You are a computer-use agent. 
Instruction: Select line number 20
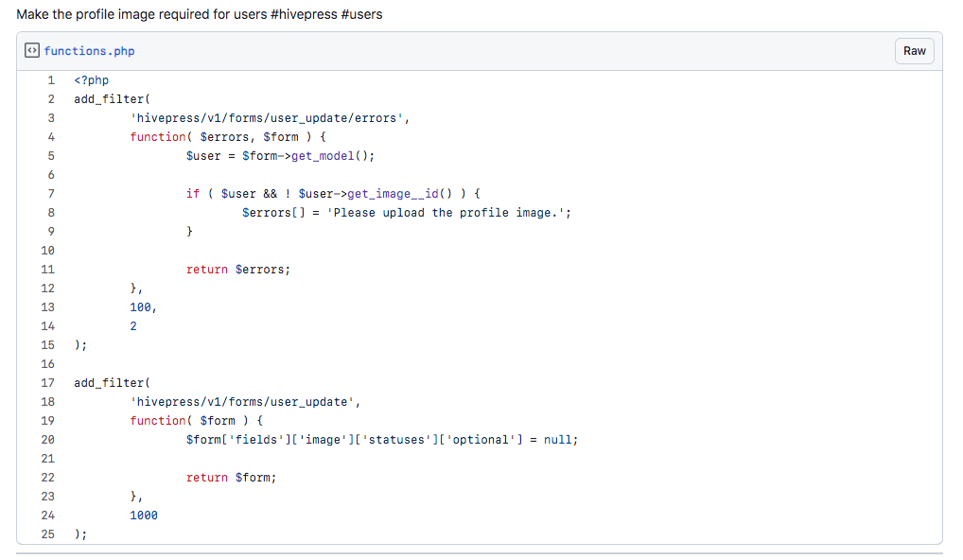(48, 440)
